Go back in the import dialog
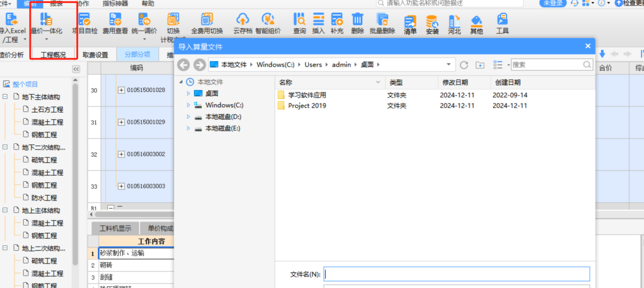Image resolution: width=644 pixels, height=288 pixels. point(183,65)
